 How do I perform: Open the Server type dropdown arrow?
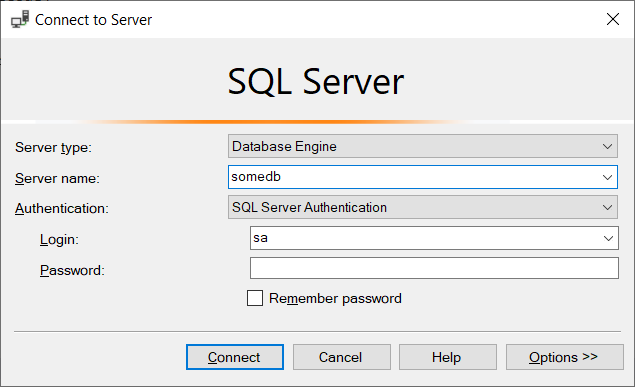tap(607, 147)
